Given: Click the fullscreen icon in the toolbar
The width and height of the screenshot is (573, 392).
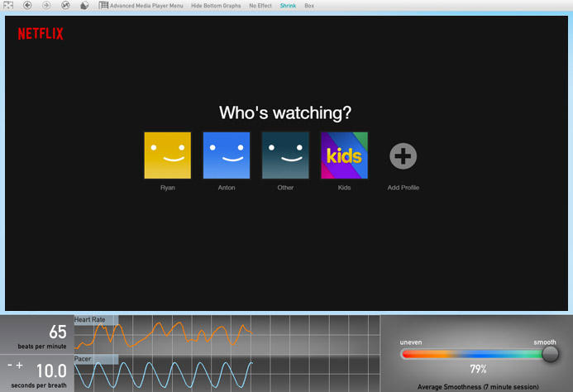Looking at the screenshot, I should click(x=8, y=6).
